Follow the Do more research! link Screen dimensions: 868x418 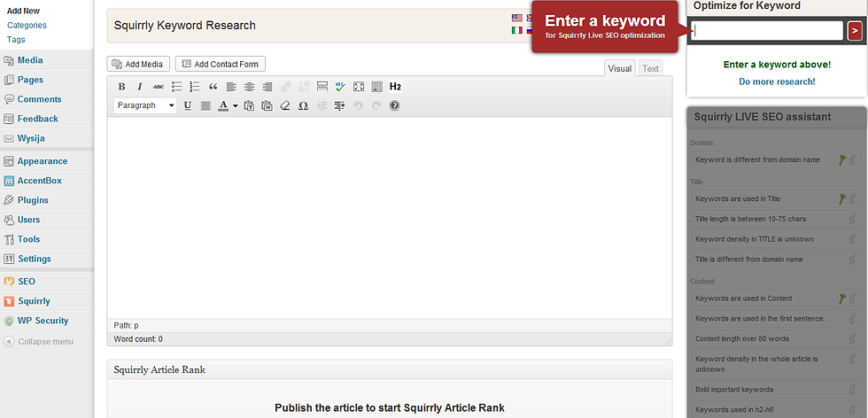[777, 82]
